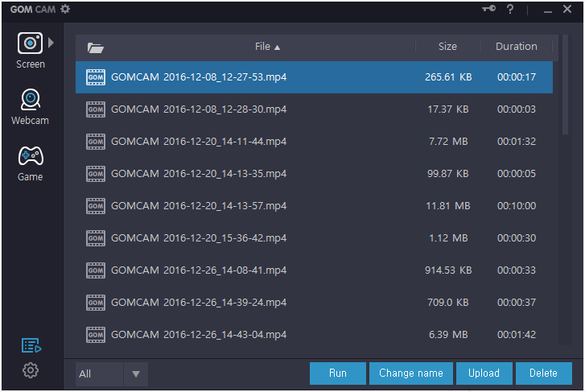Click gear icon next to GOM CAM title
The height and width of the screenshot is (392, 585).
[x=65, y=9]
